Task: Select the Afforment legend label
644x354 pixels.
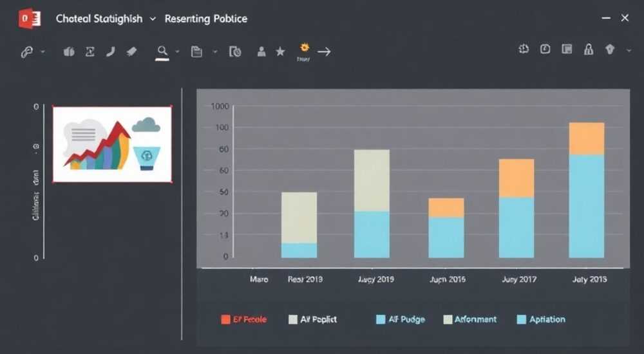Action: point(475,319)
